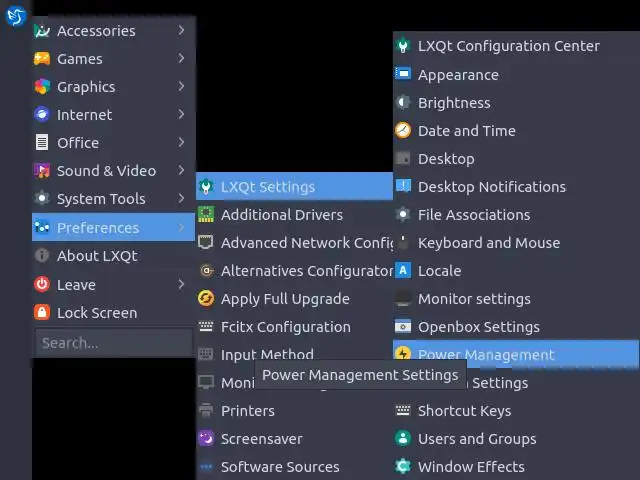Click the Internet globe icon
The height and width of the screenshot is (480, 640).
click(42, 115)
